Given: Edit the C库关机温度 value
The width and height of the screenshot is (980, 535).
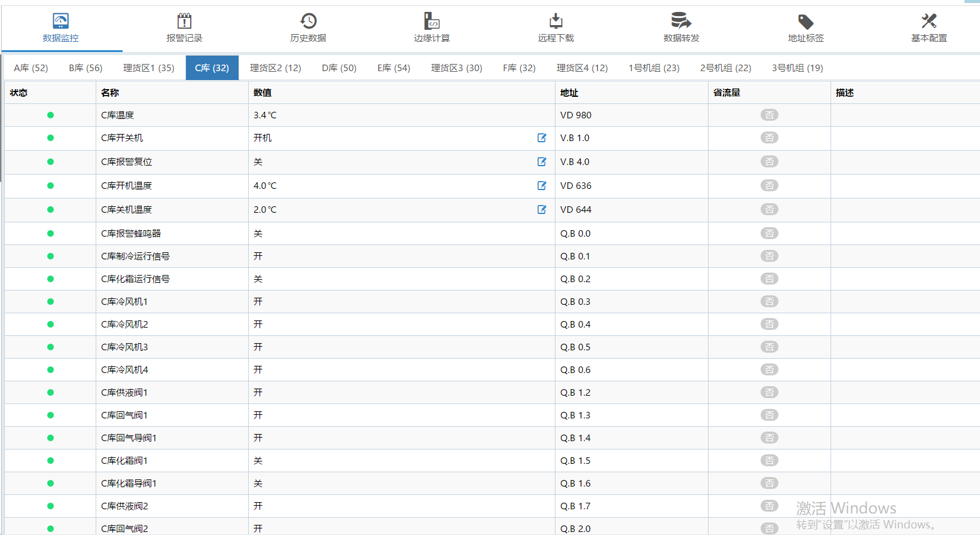Looking at the screenshot, I should point(542,210).
